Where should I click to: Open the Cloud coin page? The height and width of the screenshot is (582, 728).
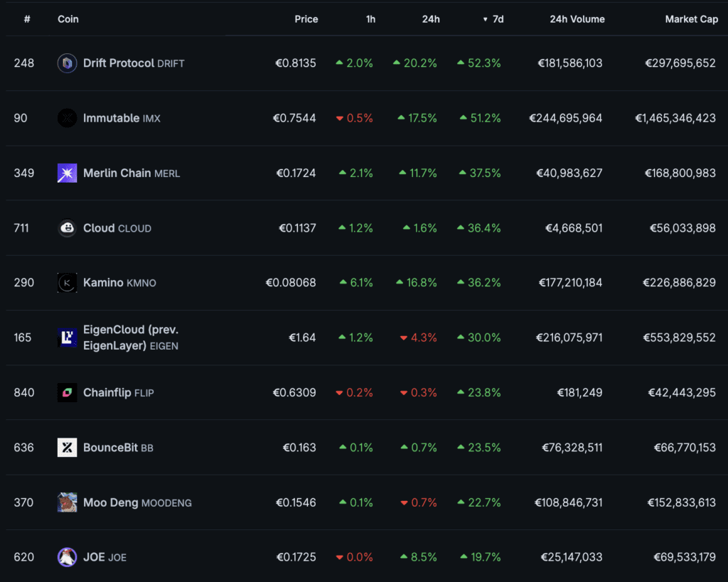pos(117,228)
